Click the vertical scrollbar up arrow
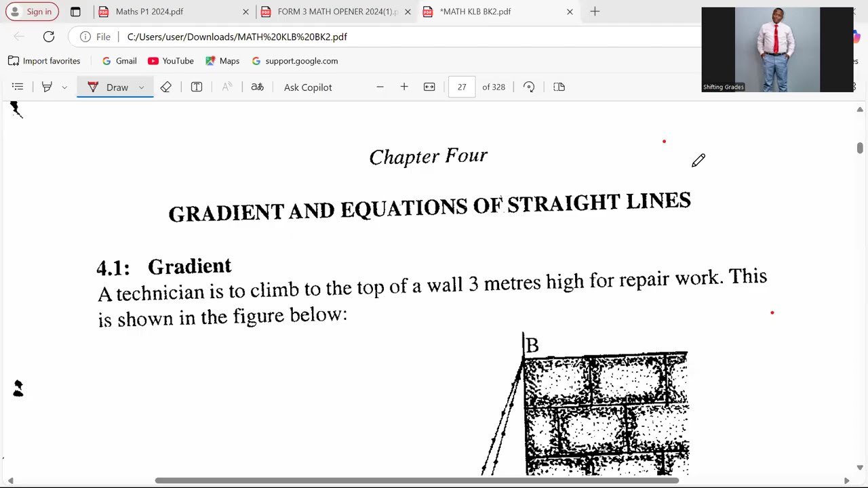Viewport: 868px width, 488px height. click(860, 109)
